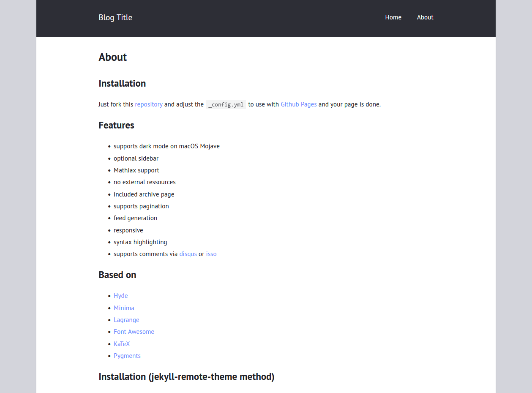Click the 'responsive' list item
Image resolution: width=532 pixels, height=393 pixels.
(128, 230)
